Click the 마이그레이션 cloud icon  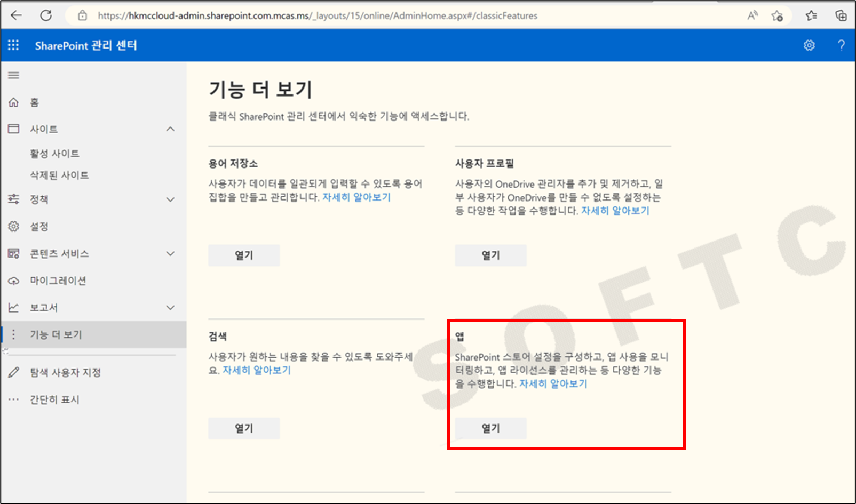14,281
